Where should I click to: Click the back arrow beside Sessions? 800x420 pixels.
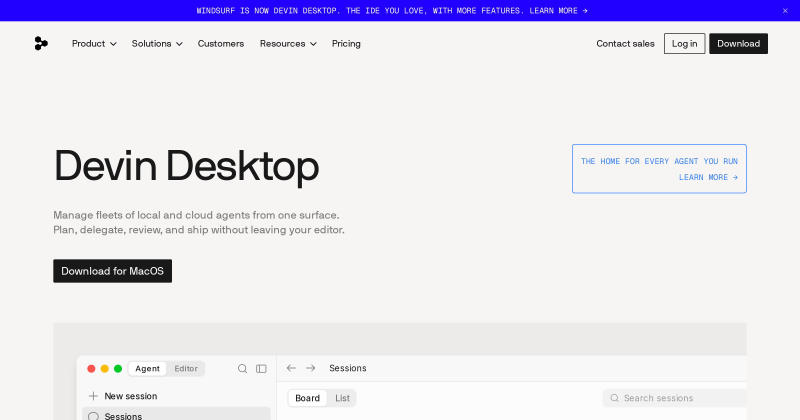291,368
